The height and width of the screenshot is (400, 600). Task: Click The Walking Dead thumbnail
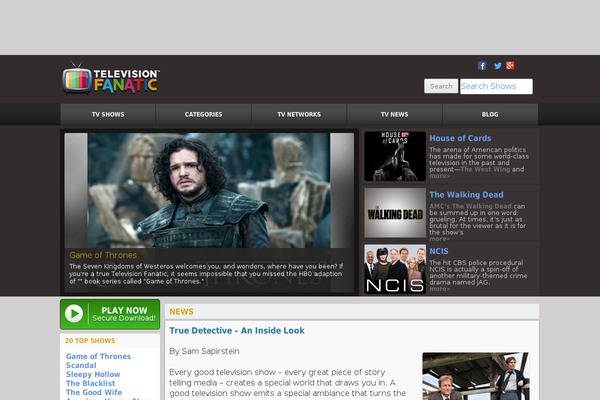[395, 213]
